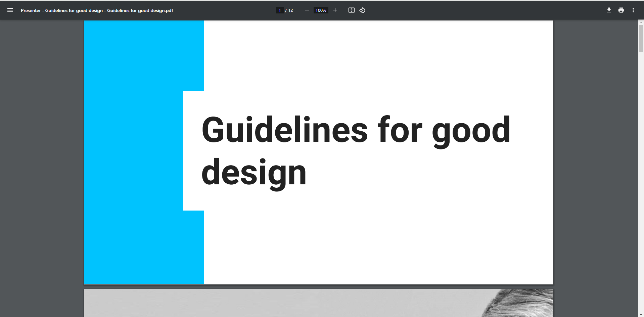
Task: Click the second page preview at bottom
Action: (x=318, y=303)
